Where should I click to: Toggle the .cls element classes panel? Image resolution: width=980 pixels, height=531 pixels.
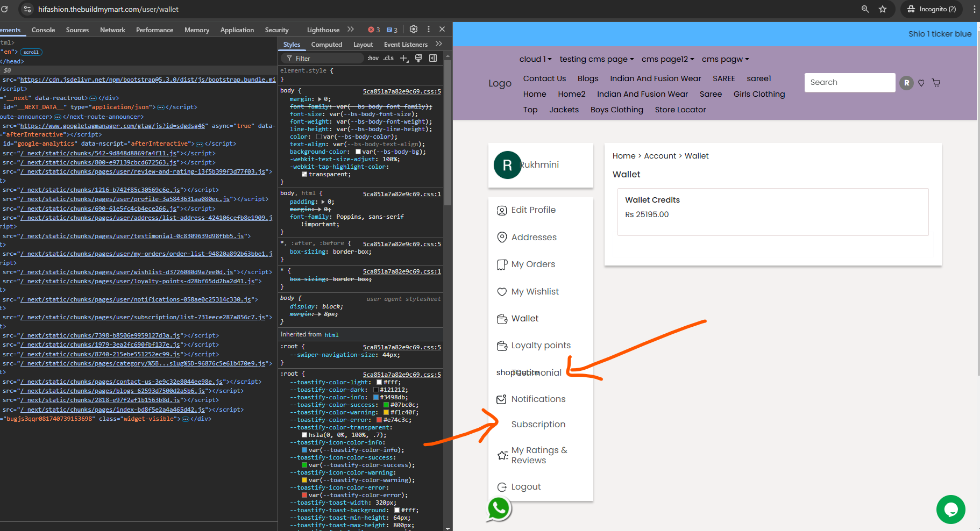[388, 58]
